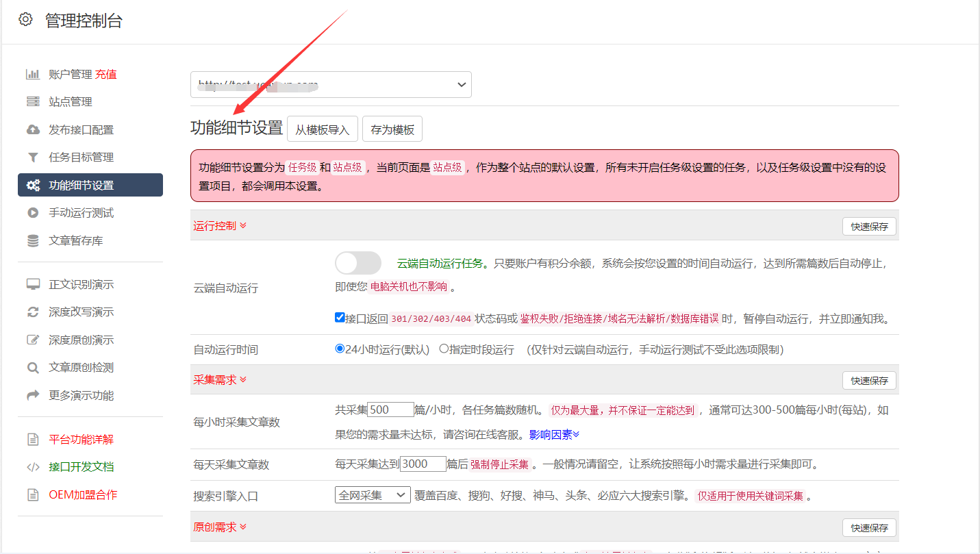The height and width of the screenshot is (554, 980).
Task: Click the database icon for 文章暂存库
Action: [x=33, y=241]
